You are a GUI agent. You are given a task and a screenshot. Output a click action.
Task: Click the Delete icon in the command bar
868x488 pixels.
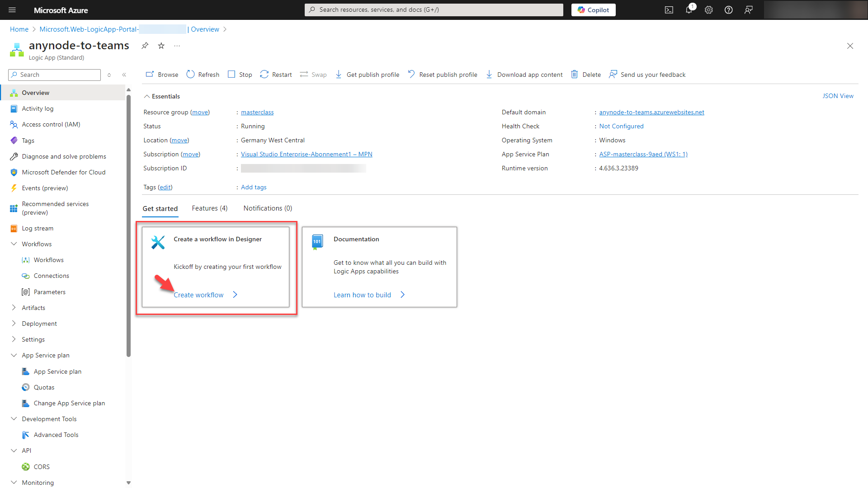coord(575,74)
